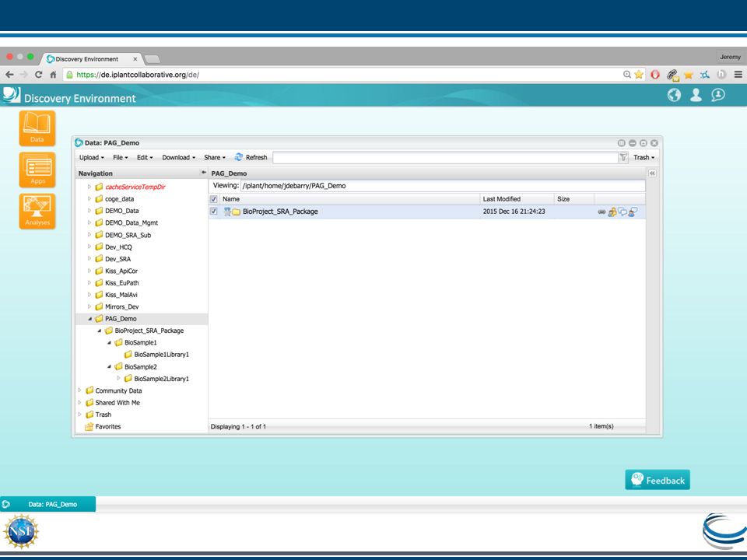Select cacheServiceTempDir folder in tree

(135, 187)
